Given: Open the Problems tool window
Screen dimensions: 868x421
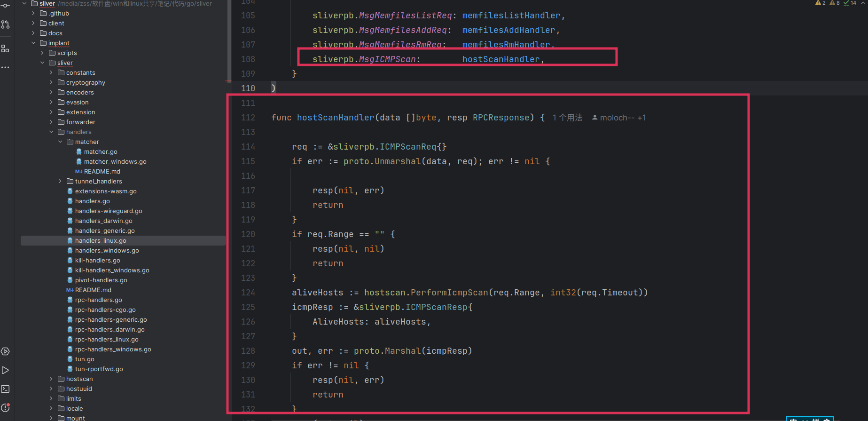Looking at the screenshot, I should (6, 408).
